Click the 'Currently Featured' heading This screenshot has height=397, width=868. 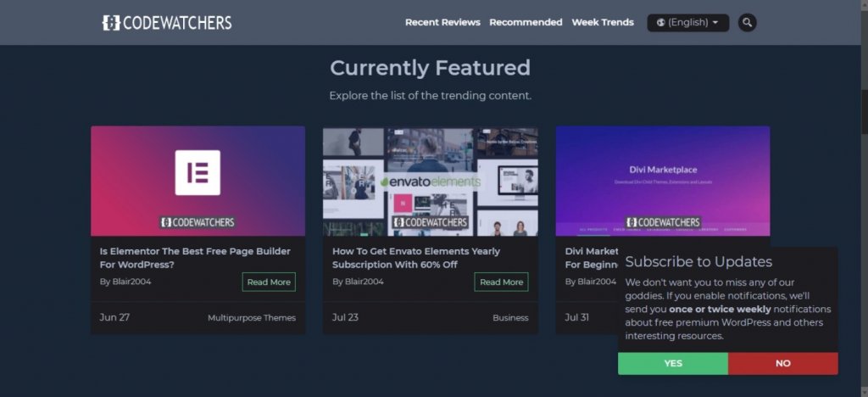[x=430, y=68]
